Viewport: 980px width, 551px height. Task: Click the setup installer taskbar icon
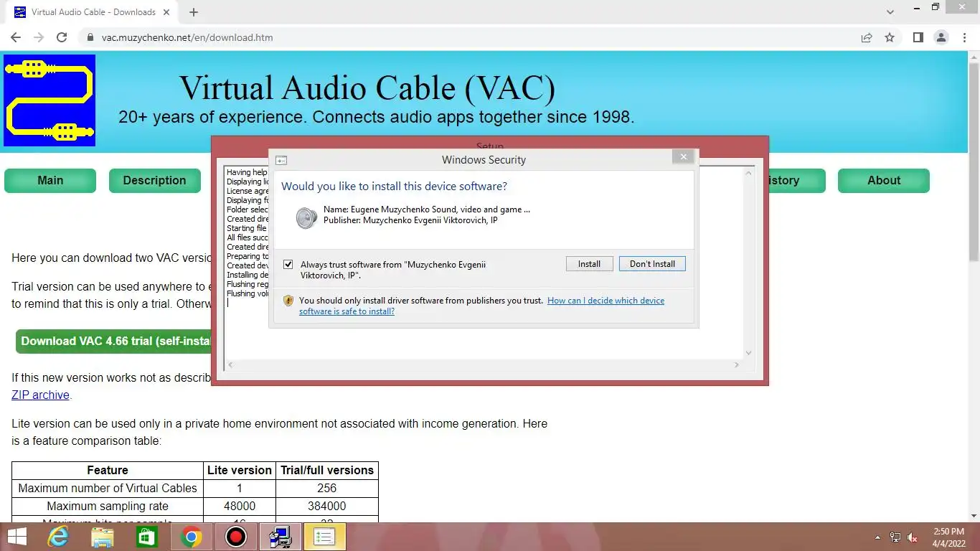tap(280, 537)
